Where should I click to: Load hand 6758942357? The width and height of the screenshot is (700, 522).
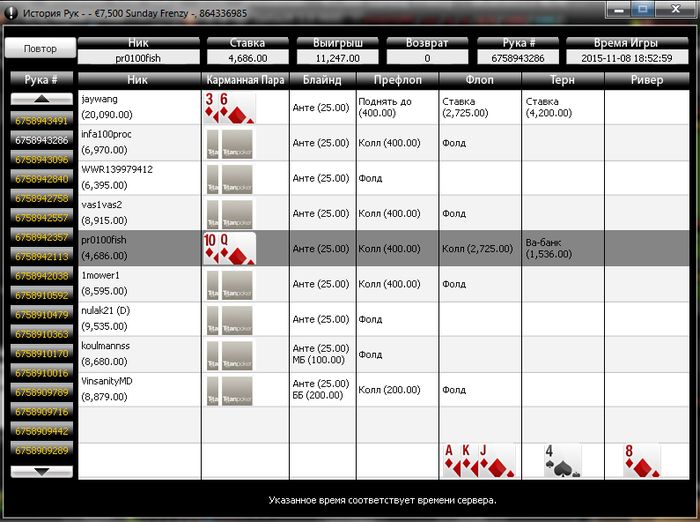click(x=42, y=237)
